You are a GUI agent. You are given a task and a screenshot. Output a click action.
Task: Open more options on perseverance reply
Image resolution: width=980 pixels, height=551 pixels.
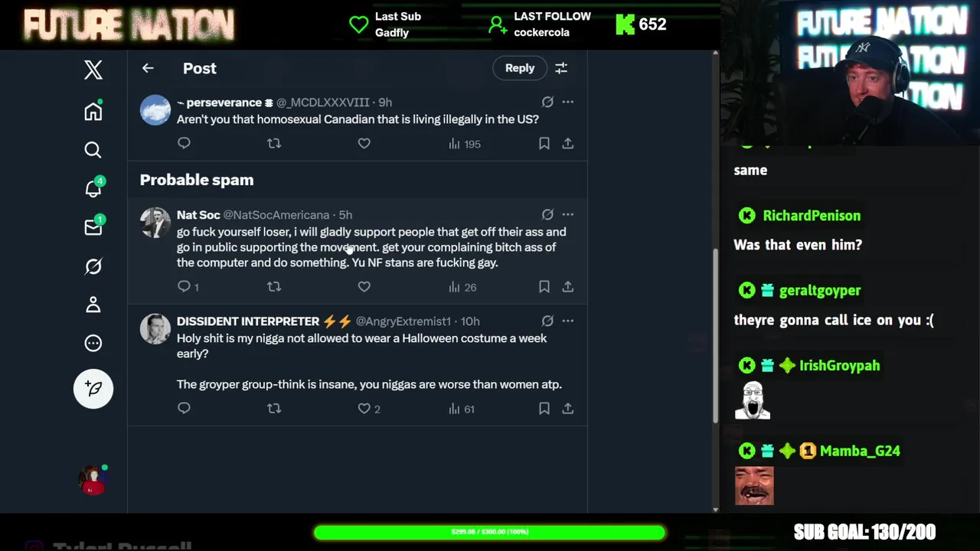pos(567,102)
